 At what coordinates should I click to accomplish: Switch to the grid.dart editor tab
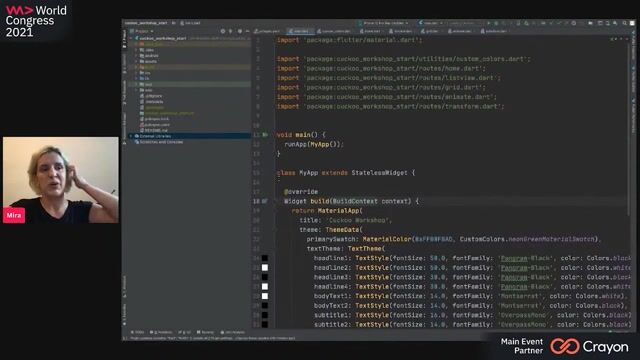click(430, 31)
